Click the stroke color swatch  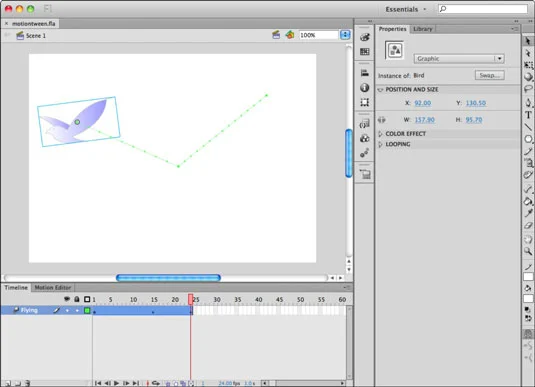click(528, 277)
